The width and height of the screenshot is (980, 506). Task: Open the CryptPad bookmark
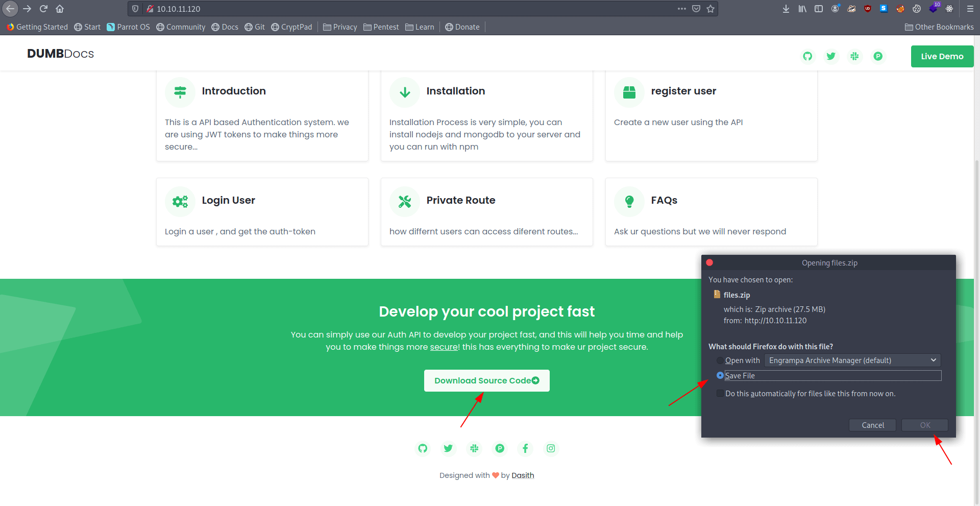(x=291, y=27)
